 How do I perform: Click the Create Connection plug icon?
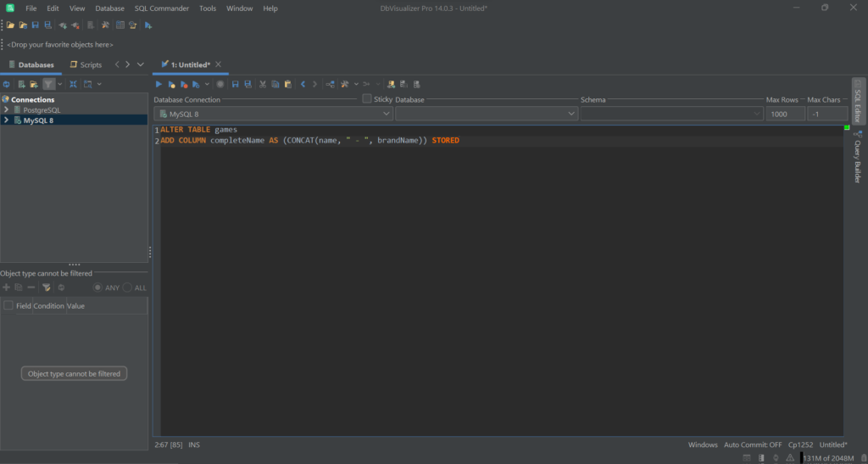pyautogui.click(x=63, y=25)
